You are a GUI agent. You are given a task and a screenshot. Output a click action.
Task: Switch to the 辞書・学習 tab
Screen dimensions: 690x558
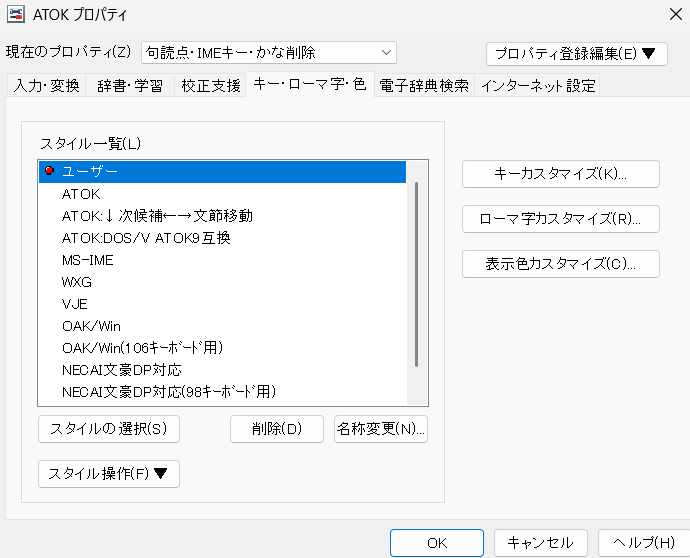130,85
